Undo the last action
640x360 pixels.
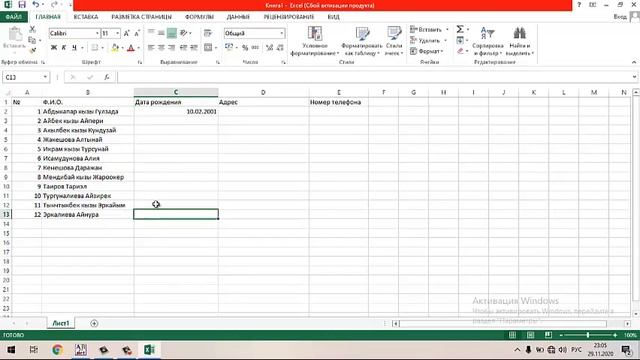tap(36, 5)
